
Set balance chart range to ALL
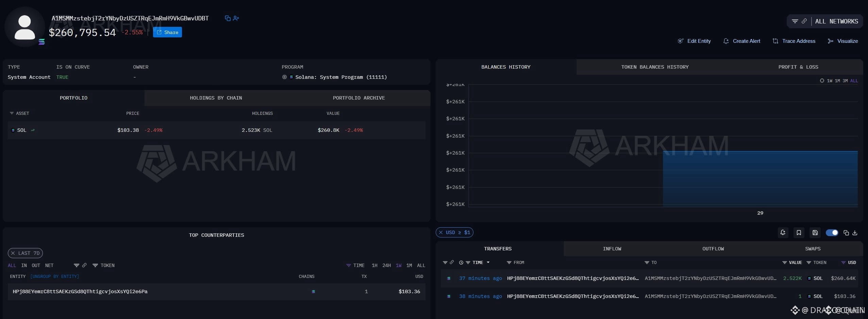click(854, 81)
